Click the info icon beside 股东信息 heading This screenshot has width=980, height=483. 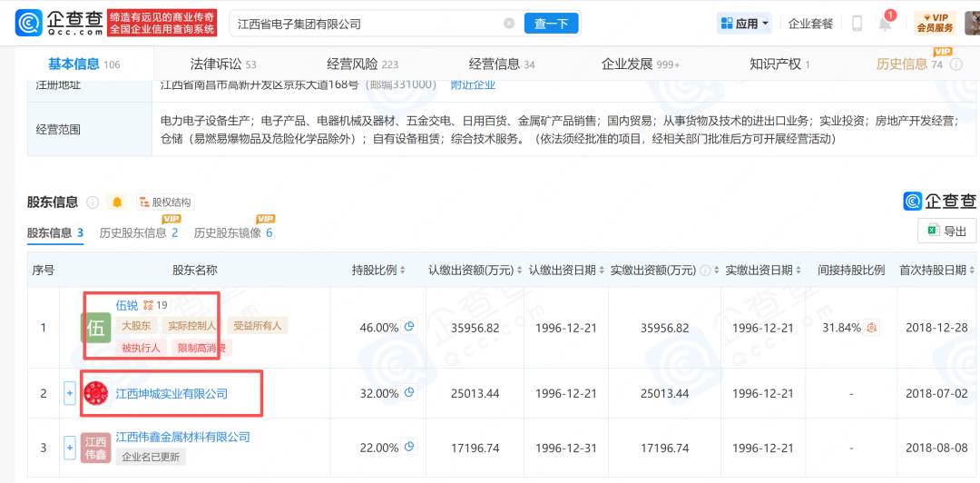click(93, 202)
